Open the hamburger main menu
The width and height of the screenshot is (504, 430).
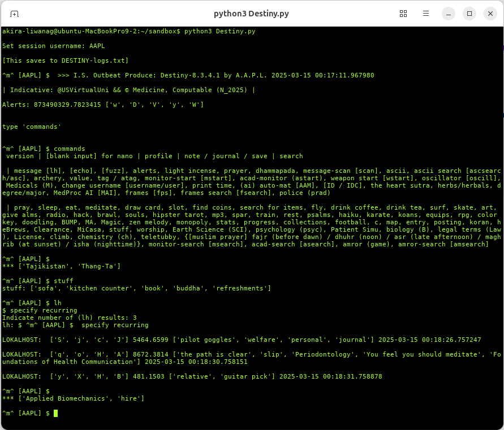(426, 14)
